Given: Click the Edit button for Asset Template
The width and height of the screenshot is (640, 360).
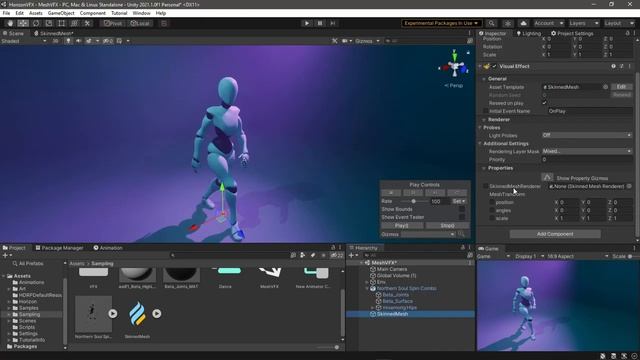Looking at the screenshot, I should click(621, 87).
